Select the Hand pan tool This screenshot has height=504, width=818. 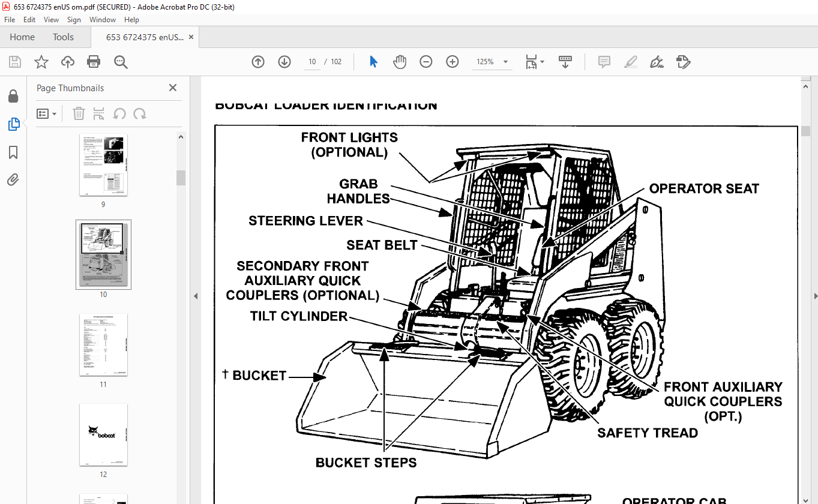point(400,62)
